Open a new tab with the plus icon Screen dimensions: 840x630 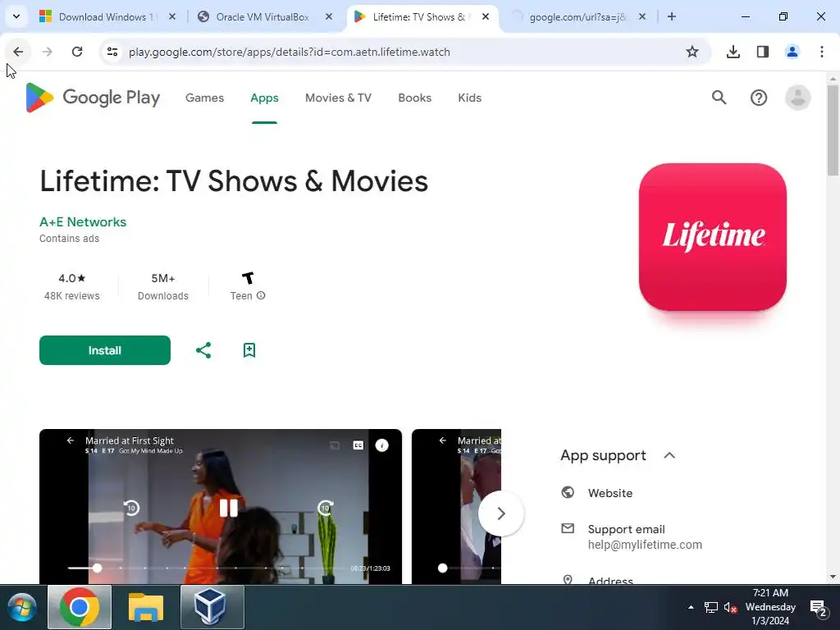(x=672, y=16)
